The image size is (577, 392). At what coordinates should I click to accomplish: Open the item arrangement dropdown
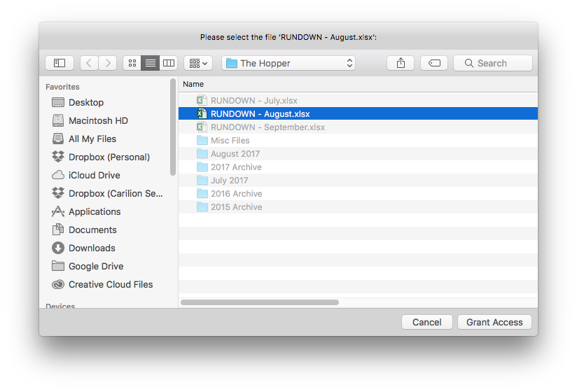[198, 63]
